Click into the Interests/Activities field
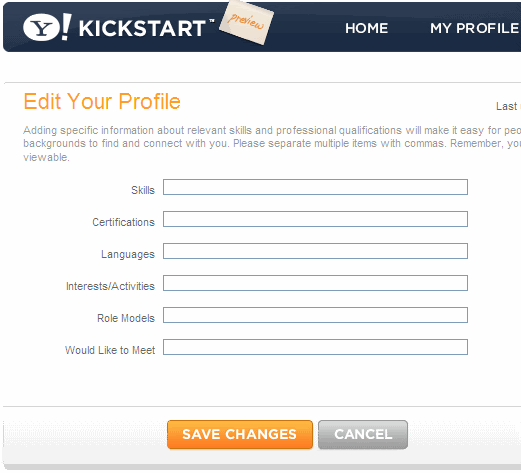The width and height of the screenshot is (521, 473). pyautogui.click(x=315, y=283)
